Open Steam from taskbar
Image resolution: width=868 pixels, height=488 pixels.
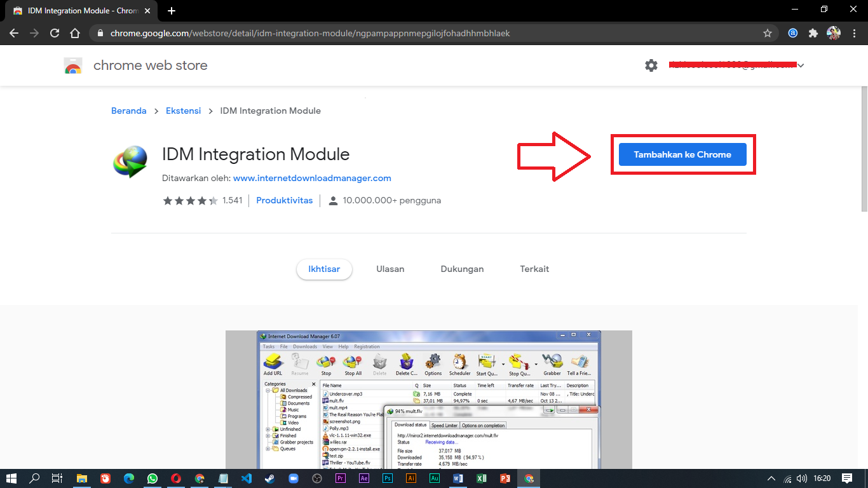(270, 478)
